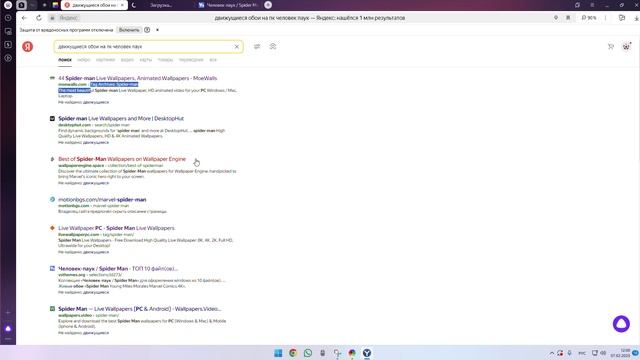Switch to the 'Человек паук / Spider M' tab
640x360 pixels.
(229, 5)
